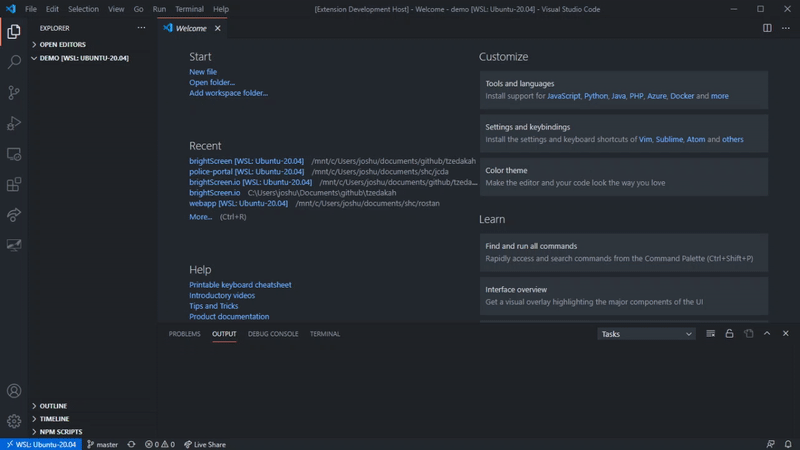The width and height of the screenshot is (800, 450).
Task: Click the New file link
Action: [x=203, y=72]
